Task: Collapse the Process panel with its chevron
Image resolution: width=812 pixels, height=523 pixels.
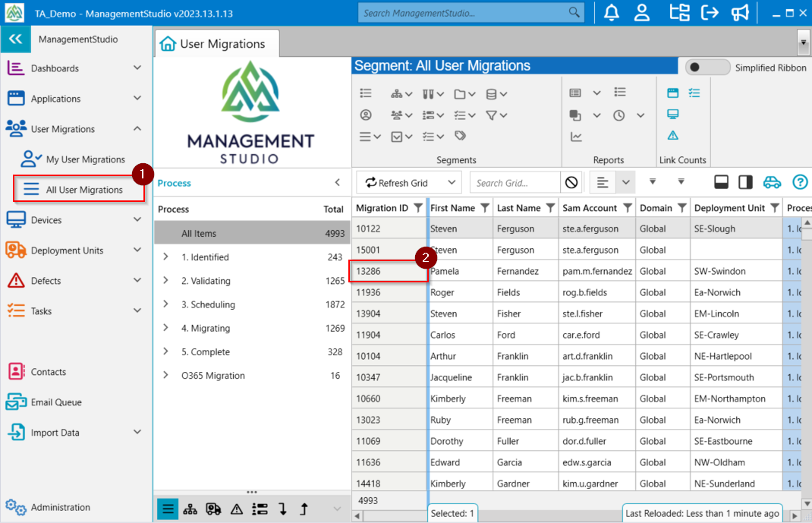Action: tap(338, 183)
